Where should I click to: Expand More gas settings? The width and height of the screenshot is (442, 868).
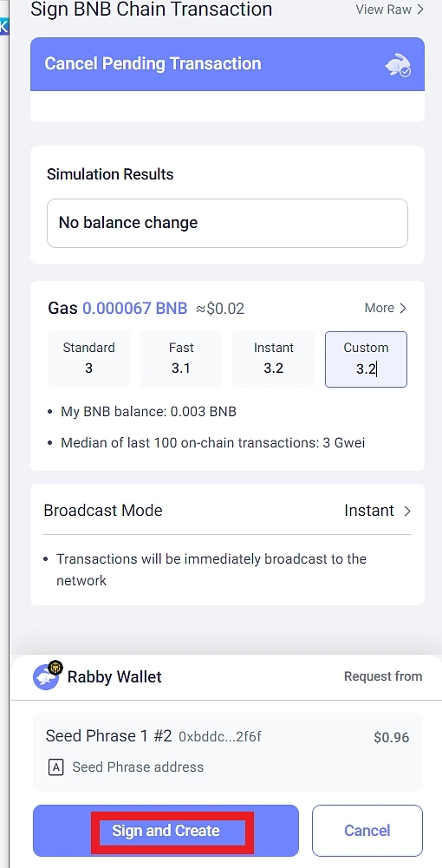click(x=386, y=309)
